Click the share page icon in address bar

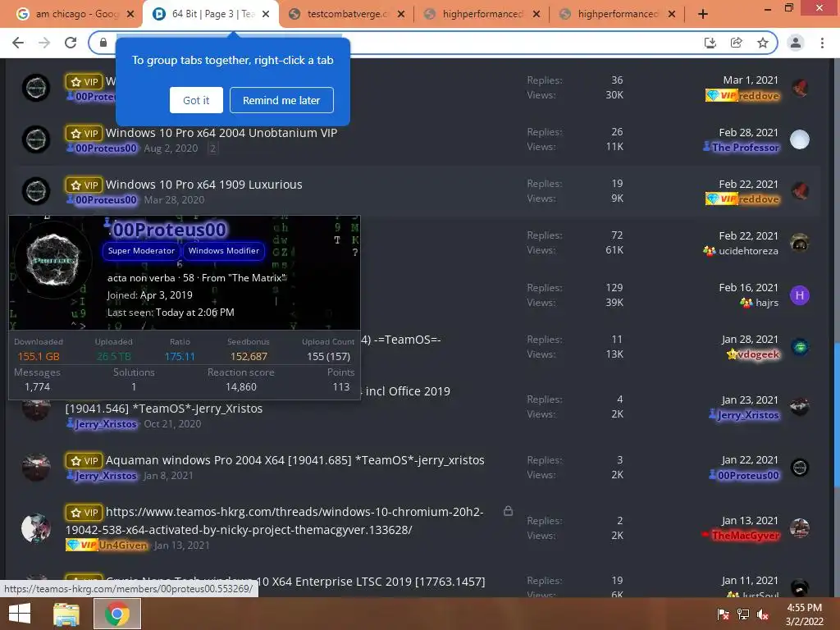click(736, 43)
